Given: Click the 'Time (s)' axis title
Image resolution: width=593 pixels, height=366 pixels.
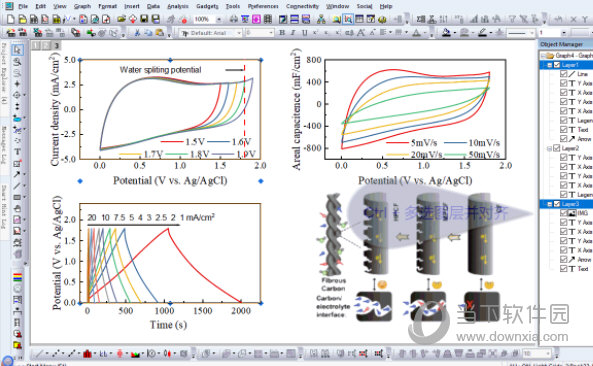Looking at the screenshot, I should (x=168, y=325).
